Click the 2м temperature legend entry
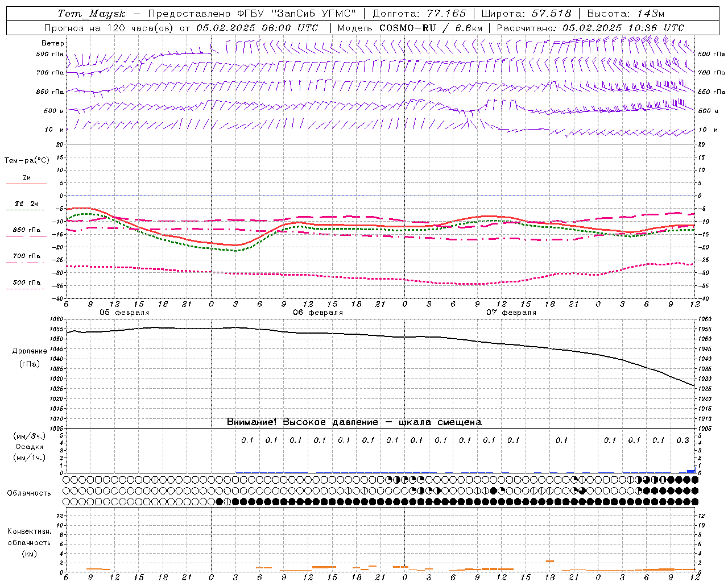Screen dimensions: 728x582 27,178
